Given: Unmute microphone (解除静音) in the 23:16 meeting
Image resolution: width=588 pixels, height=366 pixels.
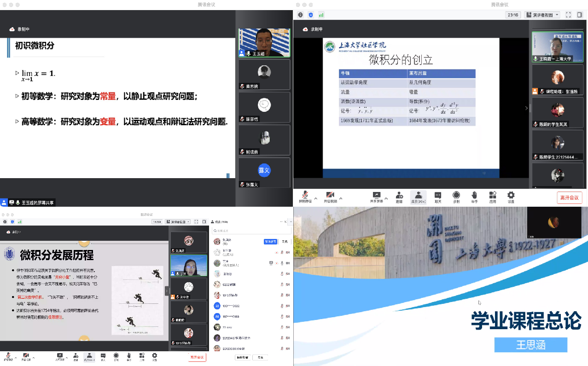Looking at the screenshot, I should coord(304,197).
